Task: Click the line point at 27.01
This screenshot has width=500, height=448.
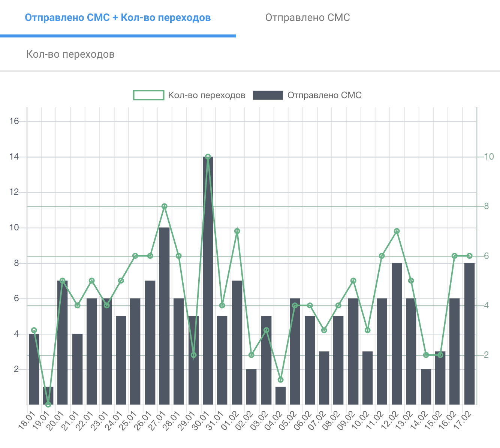Action: (x=164, y=206)
